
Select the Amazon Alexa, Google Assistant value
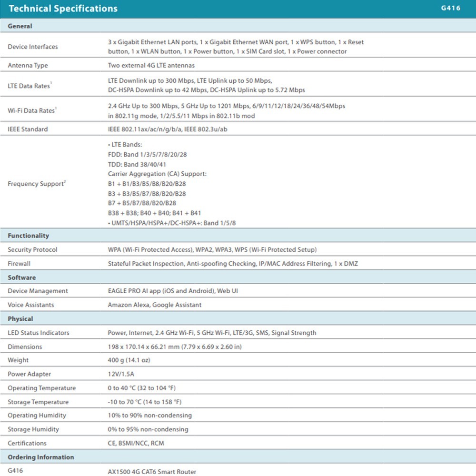point(155,305)
